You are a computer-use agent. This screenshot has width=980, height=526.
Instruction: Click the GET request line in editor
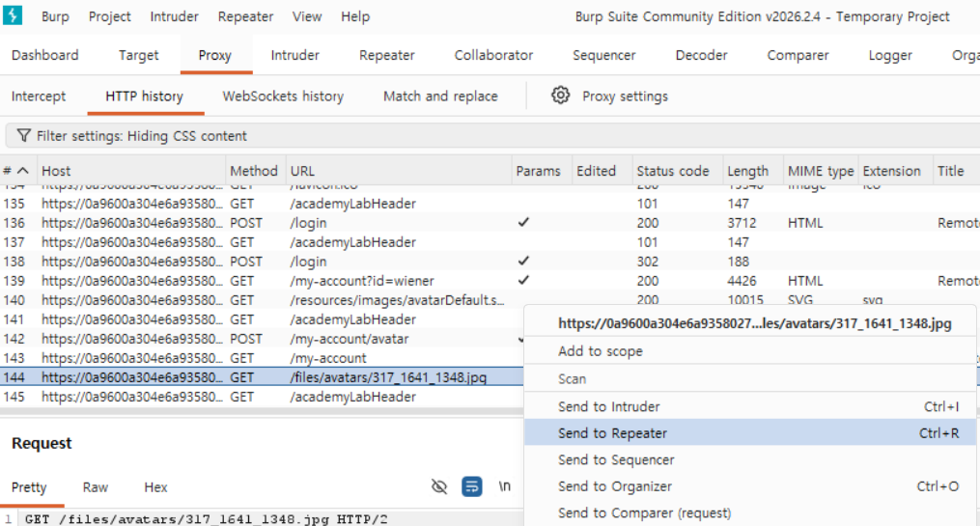pyautogui.click(x=207, y=519)
